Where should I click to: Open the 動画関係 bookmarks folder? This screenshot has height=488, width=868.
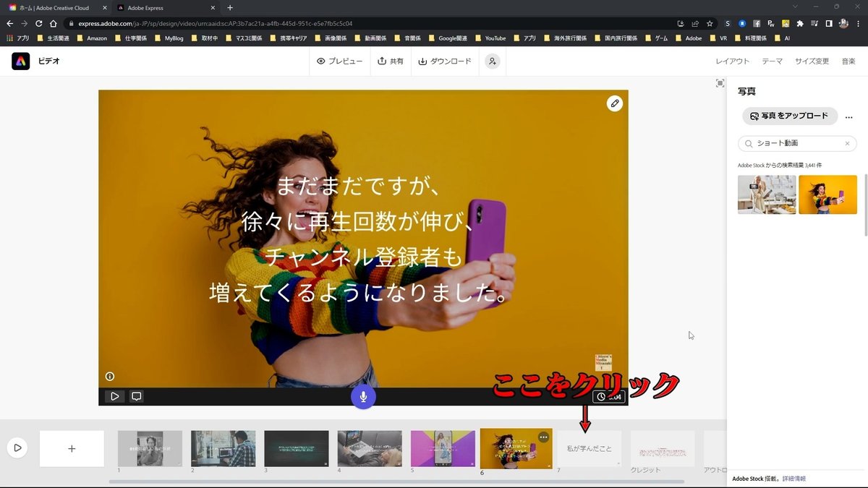tap(370, 38)
